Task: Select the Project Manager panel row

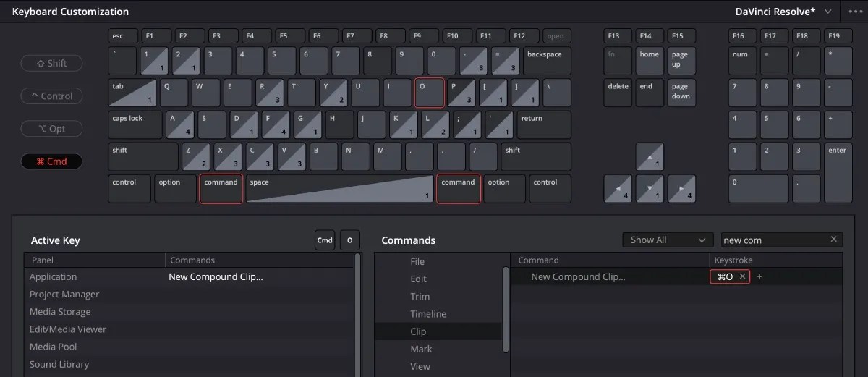Action: click(188, 294)
